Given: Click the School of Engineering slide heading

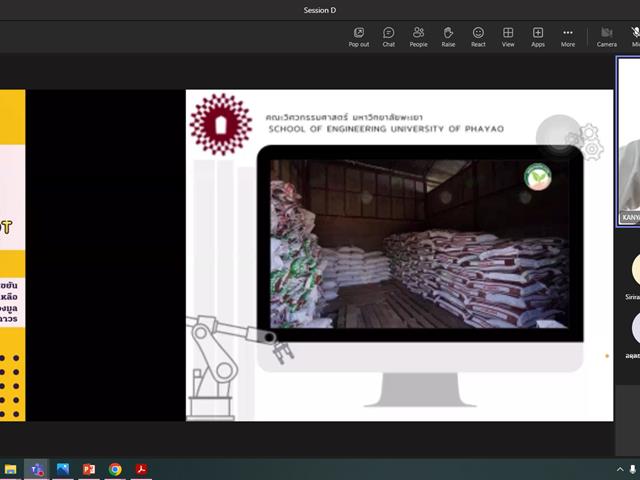Looking at the screenshot, I should (x=386, y=129).
